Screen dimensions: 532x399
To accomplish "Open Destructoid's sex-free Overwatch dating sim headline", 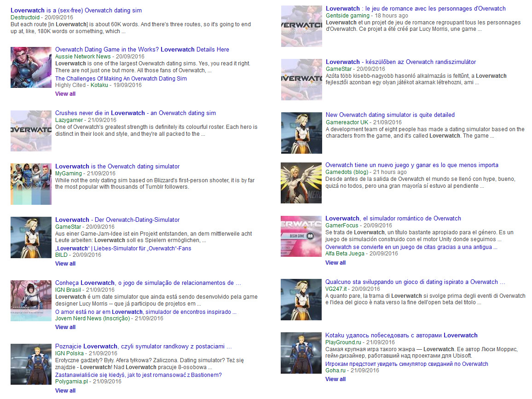I will 76,10.
